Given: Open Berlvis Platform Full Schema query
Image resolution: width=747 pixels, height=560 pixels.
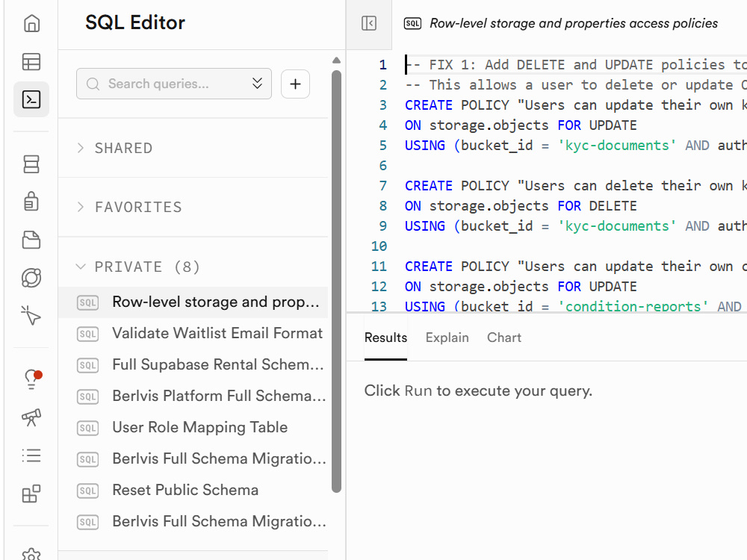Looking at the screenshot, I should 193,396.
